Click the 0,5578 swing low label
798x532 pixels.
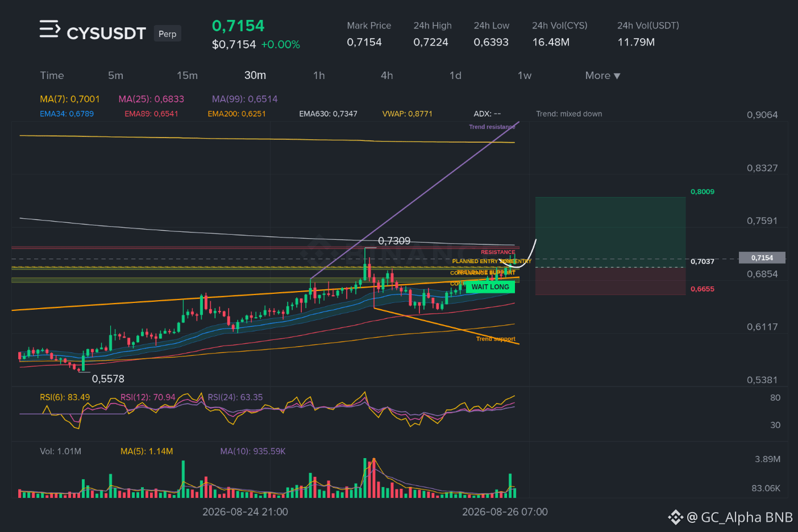108,379
